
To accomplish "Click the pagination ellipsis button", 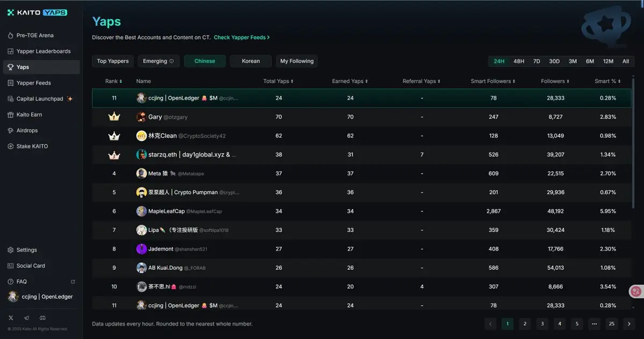I will [x=594, y=323].
